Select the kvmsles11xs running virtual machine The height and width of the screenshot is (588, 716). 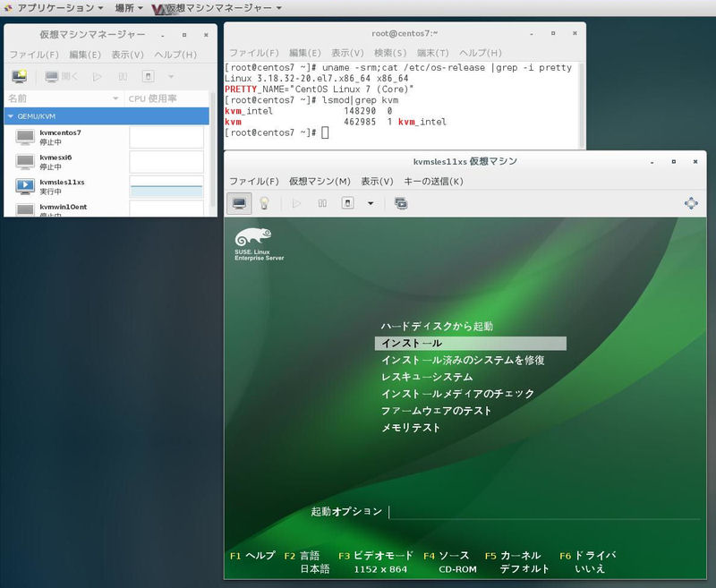point(107,186)
